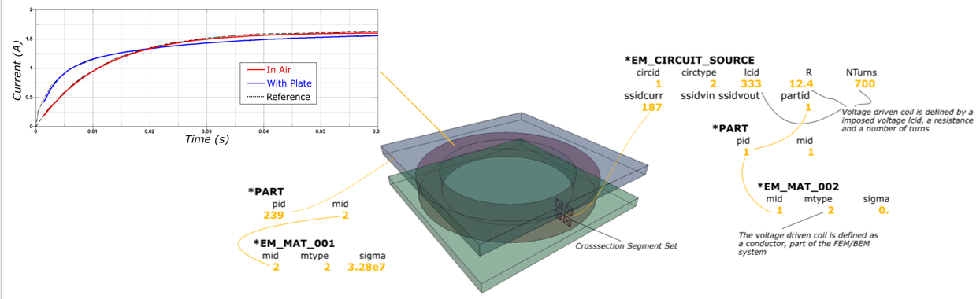Click the *EM_MAT_002 keyword heading

pyautogui.click(x=797, y=186)
